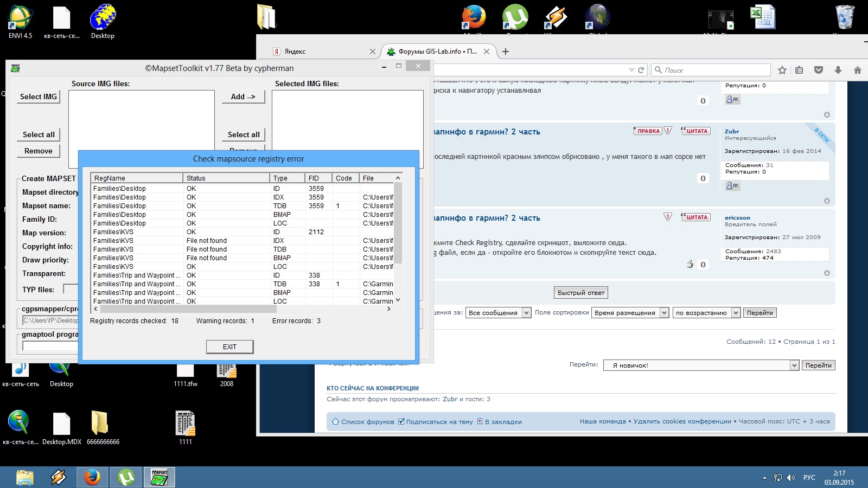Image resolution: width=868 pixels, height=488 pixels.
Task: Expand the по возрастанию order dropdown
Action: pos(706,313)
